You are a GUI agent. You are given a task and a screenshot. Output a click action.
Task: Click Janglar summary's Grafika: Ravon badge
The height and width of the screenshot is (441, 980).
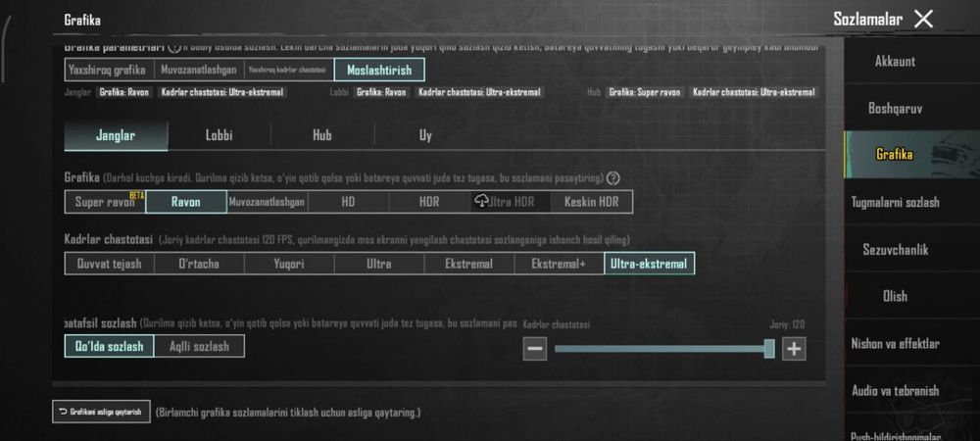pyautogui.click(x=123, y=92)
